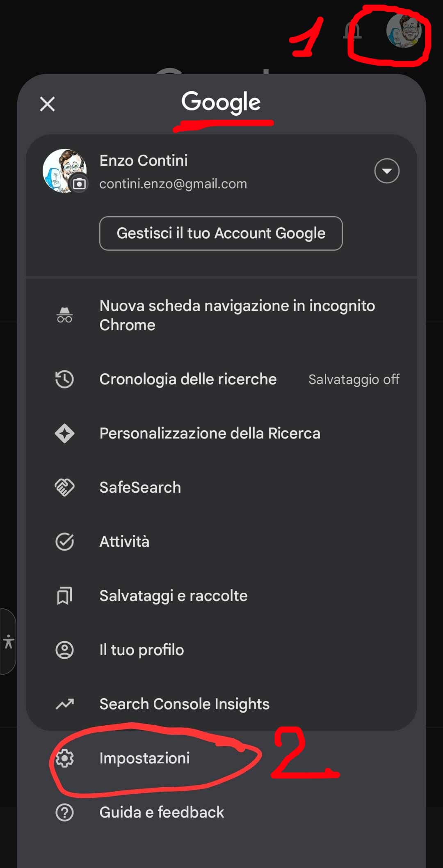Click the search history clock icon
443x868 pixels.
tap(64, 379)
